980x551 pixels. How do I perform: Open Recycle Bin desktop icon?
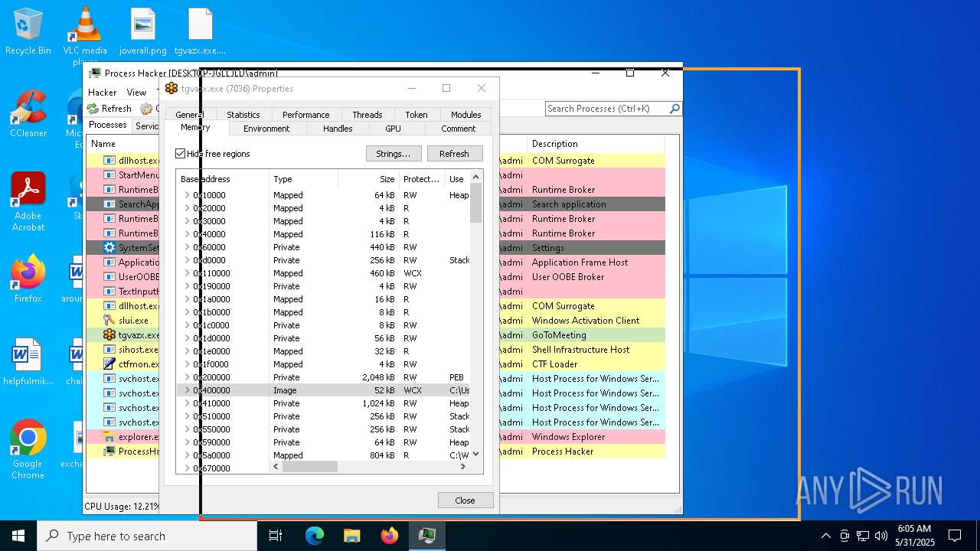click(x=28, y=31)
